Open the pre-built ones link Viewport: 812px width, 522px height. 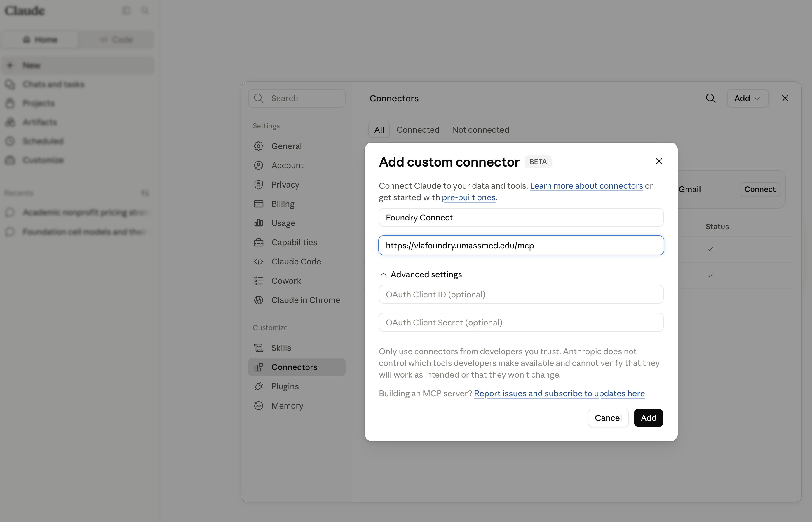click(x=468, y=198)
